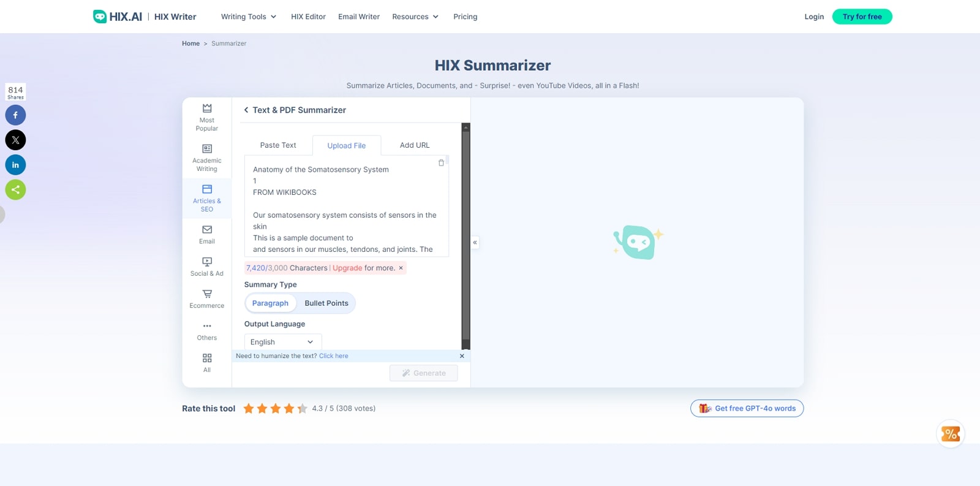Go to the Pricing page
The width and height of the screenshot is (980, 486).
(x=465, y=17)
